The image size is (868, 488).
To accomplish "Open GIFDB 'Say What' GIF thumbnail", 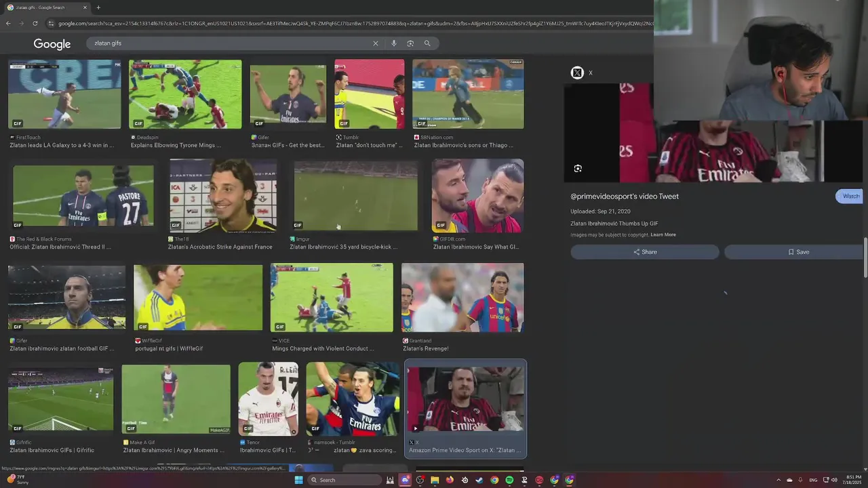I will coord(477,196).
